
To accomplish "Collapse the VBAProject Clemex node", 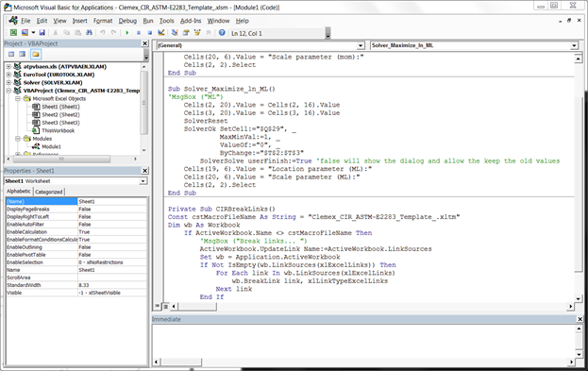I will pos(8,91).
